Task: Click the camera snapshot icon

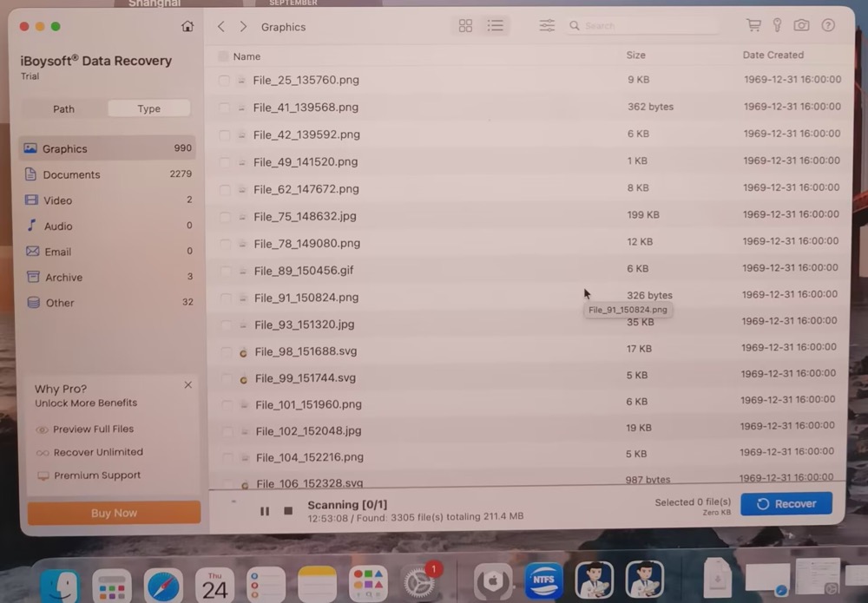Action: pyautogui.click(x=801, y=25)
